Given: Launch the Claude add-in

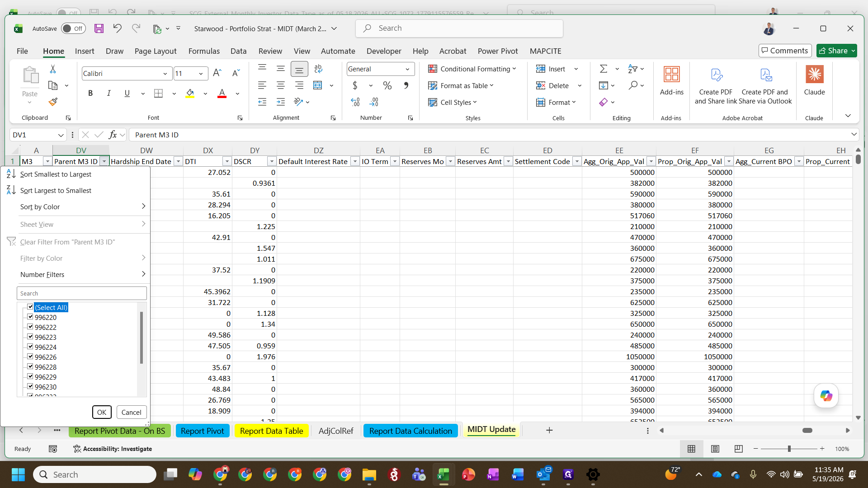Looking at the screenshot, I should click(814, 80).
